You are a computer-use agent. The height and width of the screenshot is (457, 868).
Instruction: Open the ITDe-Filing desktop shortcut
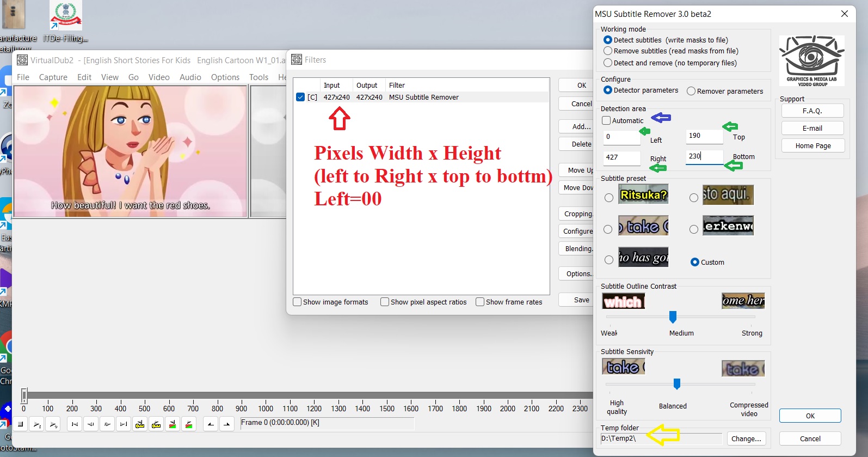65,22
